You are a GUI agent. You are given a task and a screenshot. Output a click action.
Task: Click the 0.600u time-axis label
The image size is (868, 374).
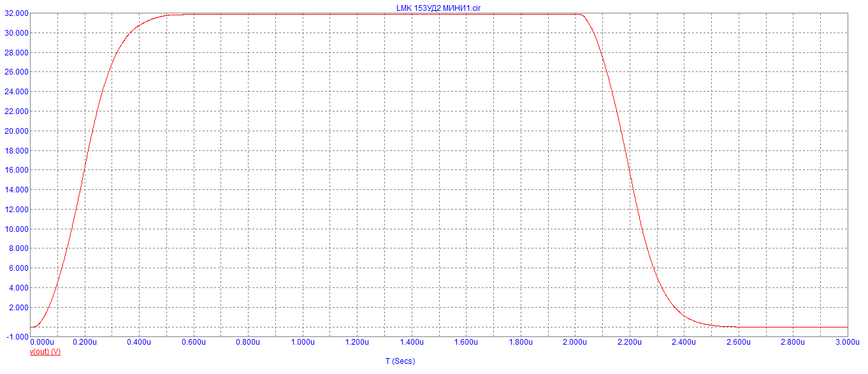click(194, 343)
